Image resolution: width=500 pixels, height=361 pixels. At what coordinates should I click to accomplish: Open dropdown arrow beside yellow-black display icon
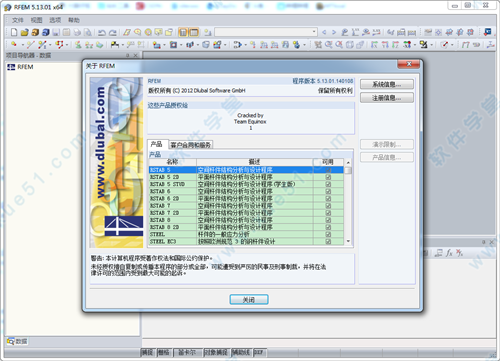click(x=432, y=45)
